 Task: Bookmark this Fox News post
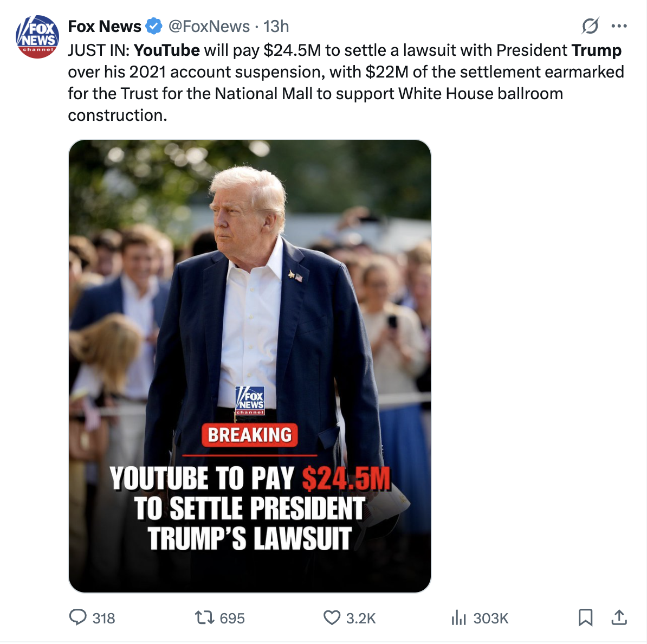point(586,617)
